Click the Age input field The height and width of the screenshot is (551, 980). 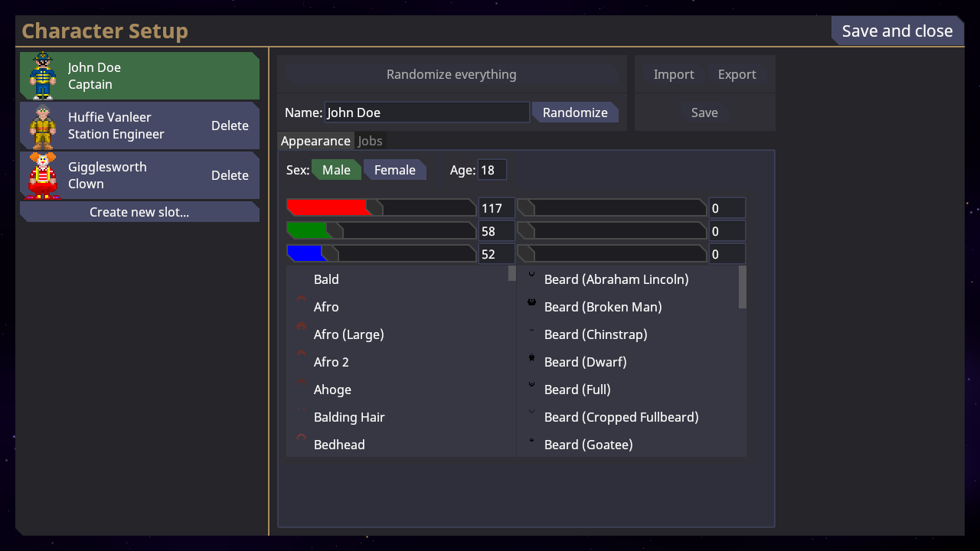[492, 170]
